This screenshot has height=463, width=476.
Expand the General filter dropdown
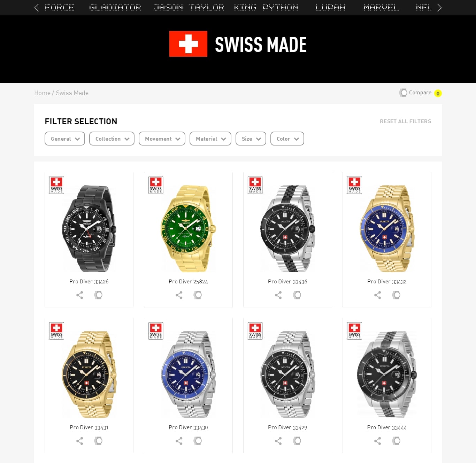coord(65,139)
